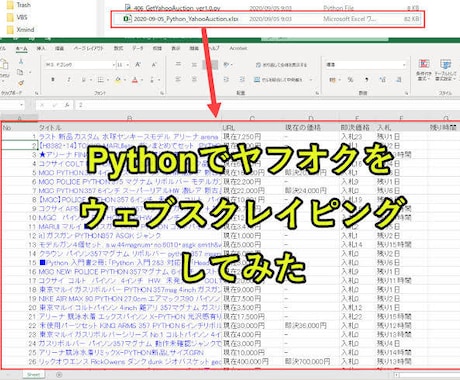Expand the Number group dialog launcher

(406, 93)
